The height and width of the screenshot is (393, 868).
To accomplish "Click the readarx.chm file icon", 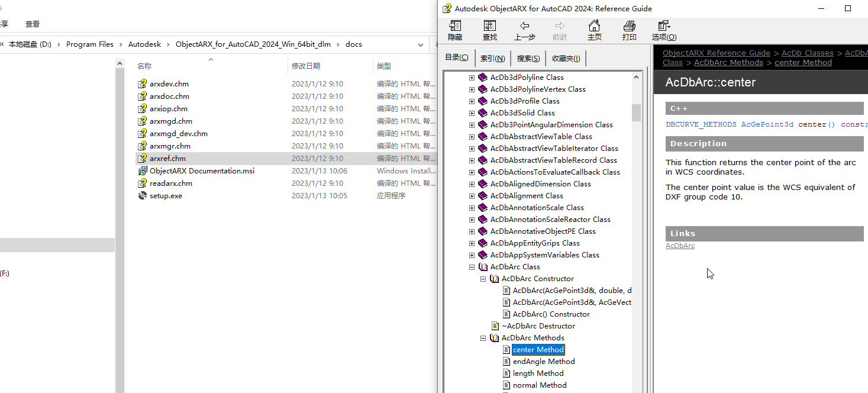I will point(142,183).
